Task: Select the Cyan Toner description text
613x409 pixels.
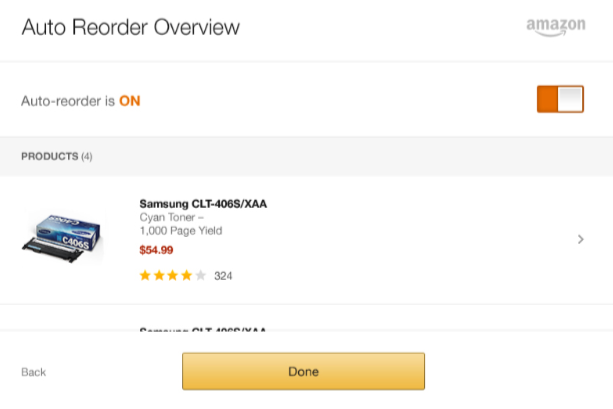Action: [x=172, y=217]
